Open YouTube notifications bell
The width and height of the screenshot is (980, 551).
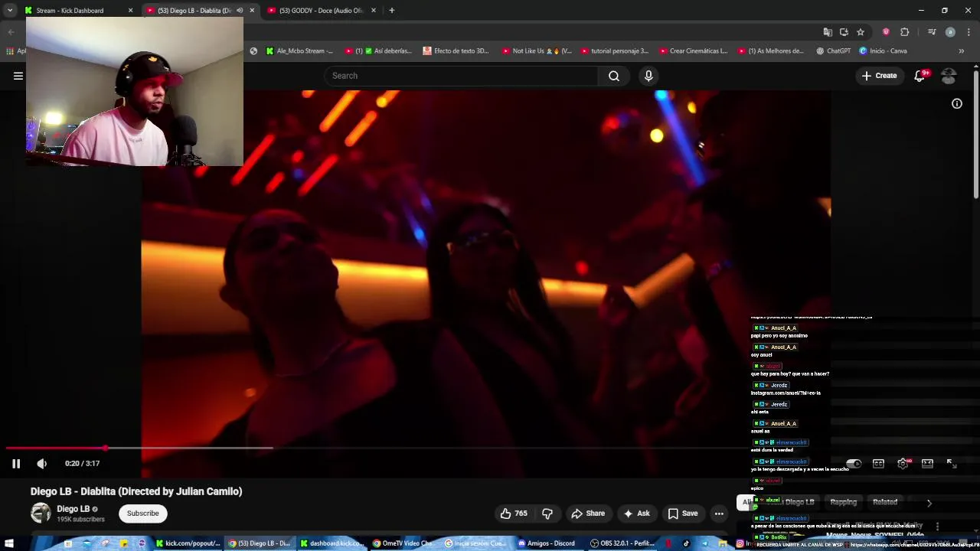(920, 76)
